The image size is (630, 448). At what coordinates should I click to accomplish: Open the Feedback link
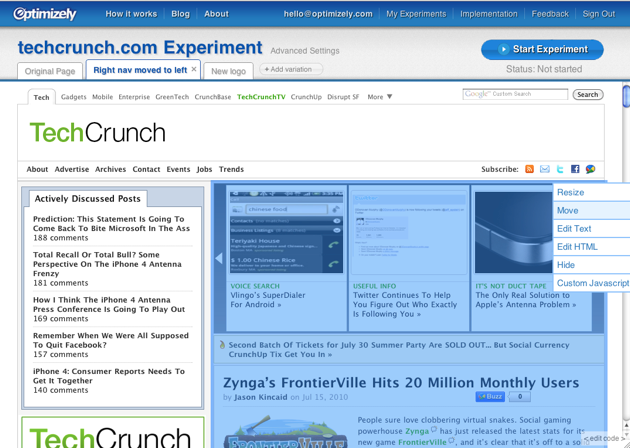[x=550, y=14]
